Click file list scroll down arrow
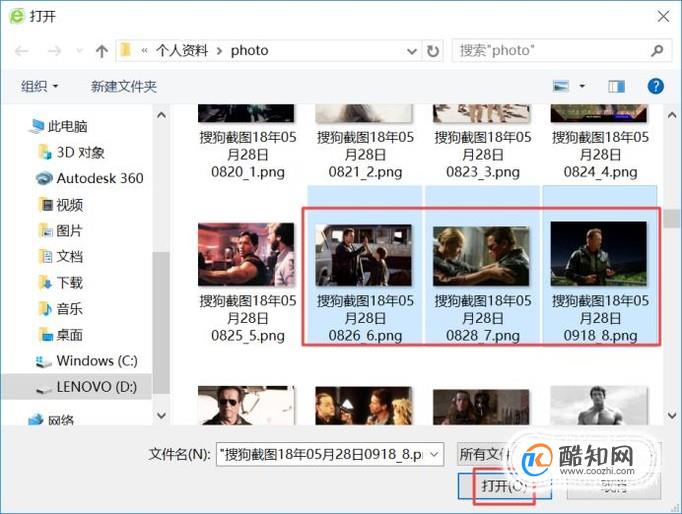Viewport: 682px width, 514px height. click(x=672, y=415)
